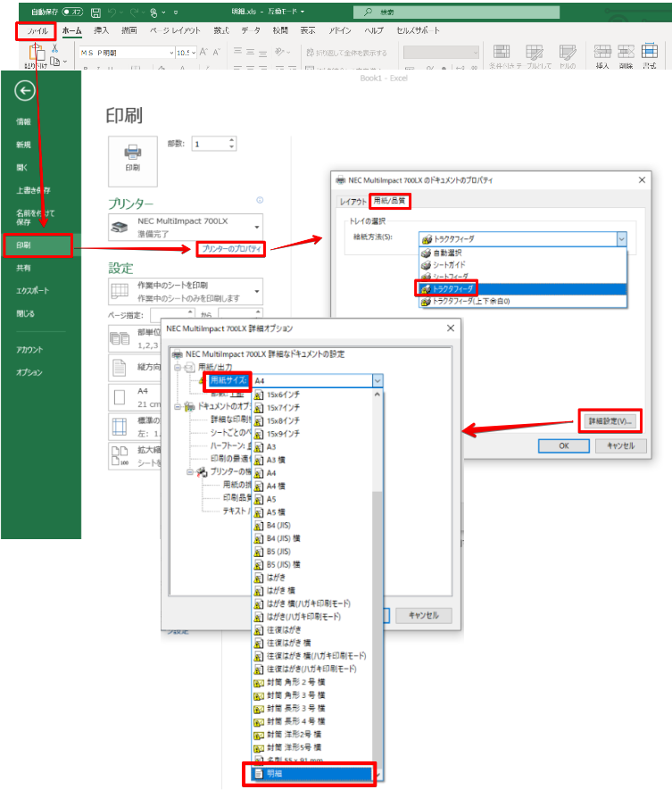Open the データ ribbon tab
Image resolution: width=672 pixels, height=798 pixels.
click(x=250, y=31)
